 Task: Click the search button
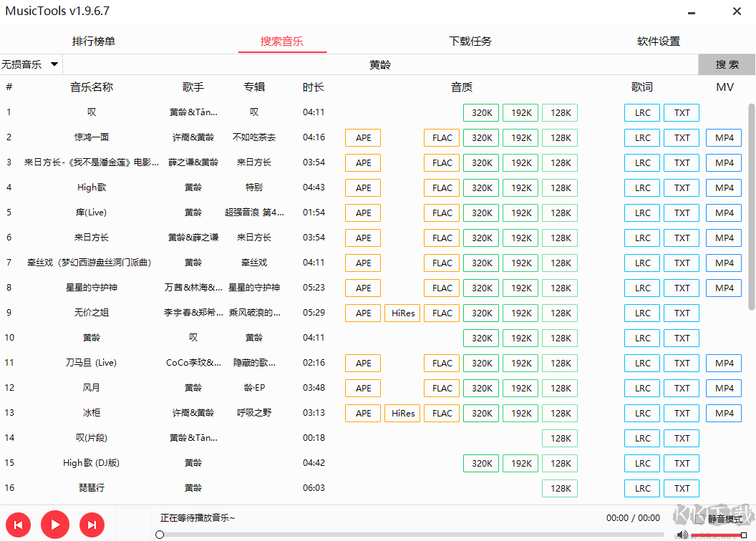pyautogui.click(x=726, y=64)
